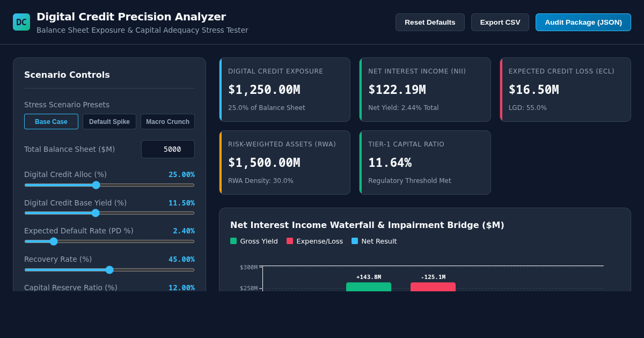The image size is (644, 338).
Task: Click the 25.00% allocation value
Action: [181, 174]
